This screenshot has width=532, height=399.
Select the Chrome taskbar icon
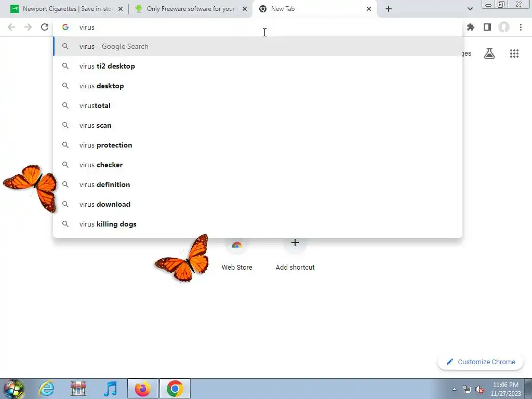click(x=175, y=389)
